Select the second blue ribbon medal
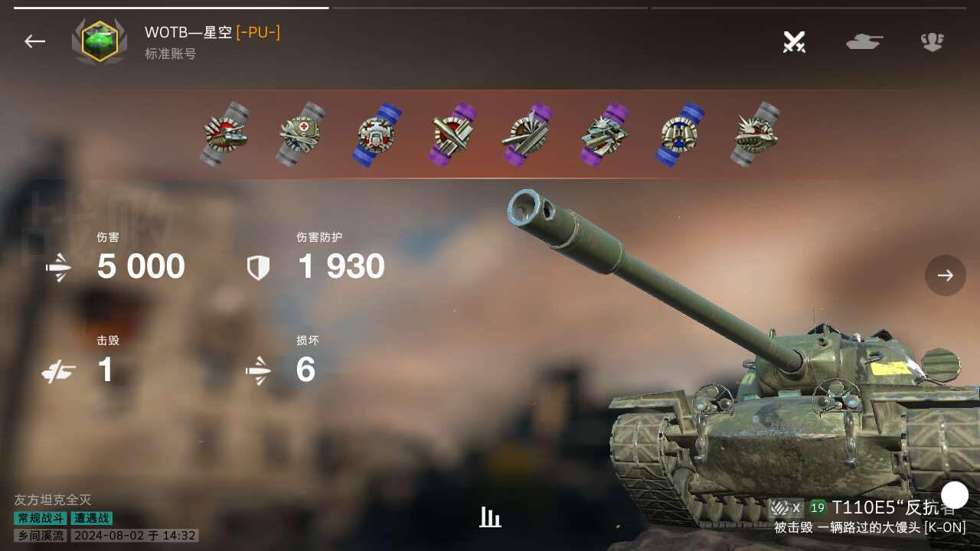Viewport: 980px width, 551px height. pos(680,134)
